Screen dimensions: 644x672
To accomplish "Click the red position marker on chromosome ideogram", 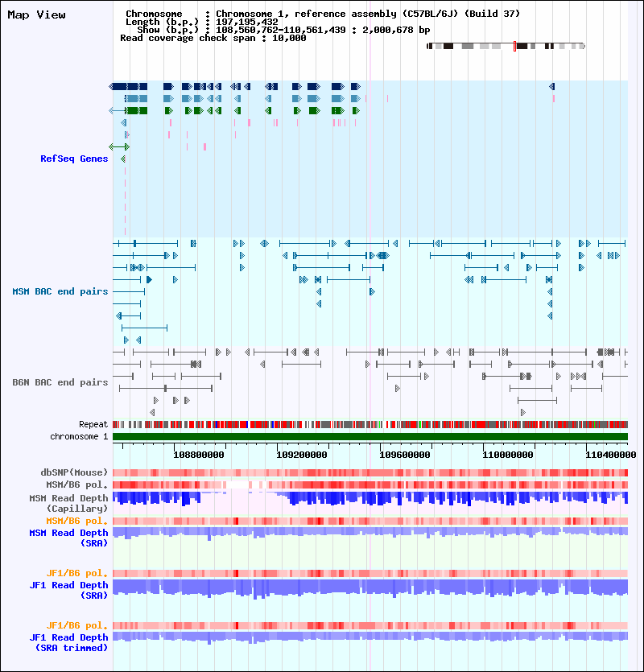I will click(514, 47).
